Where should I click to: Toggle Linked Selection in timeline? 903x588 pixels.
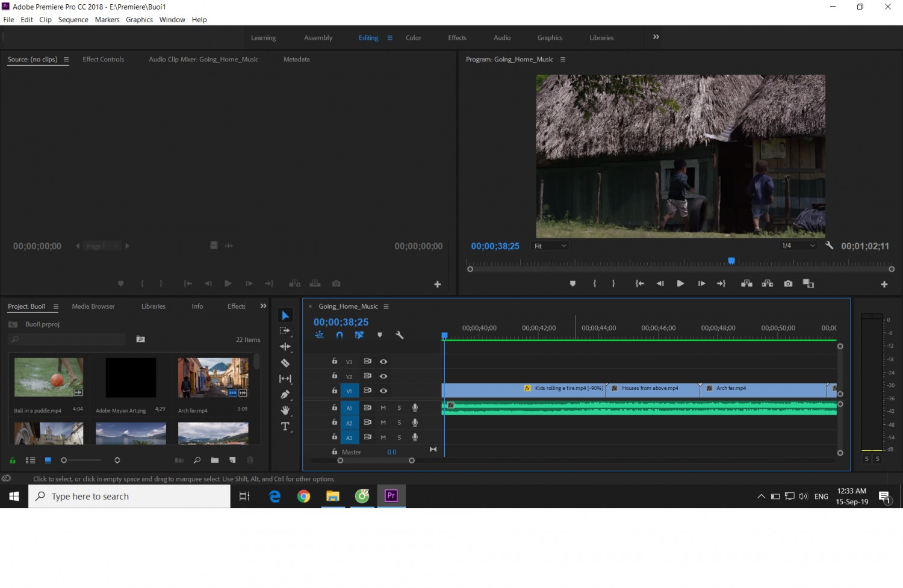(x=359, y=335)
